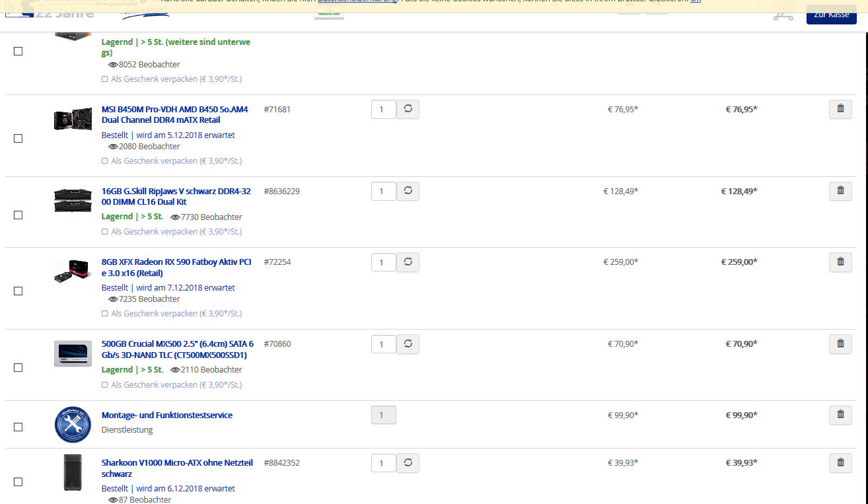Select the Montage- und Funktionstestservice row checkbox
Image resolution: width=868 pixels, height=504 pixels.
[x=18, y=427]
